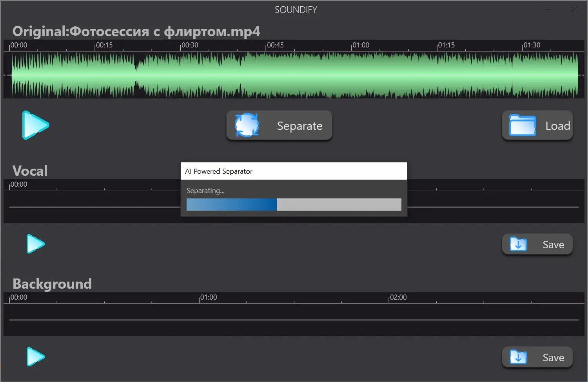The image size is (588, 382).
Task: Click the 01:00 marker on the Background timeline
Action: tap(208, 297)
